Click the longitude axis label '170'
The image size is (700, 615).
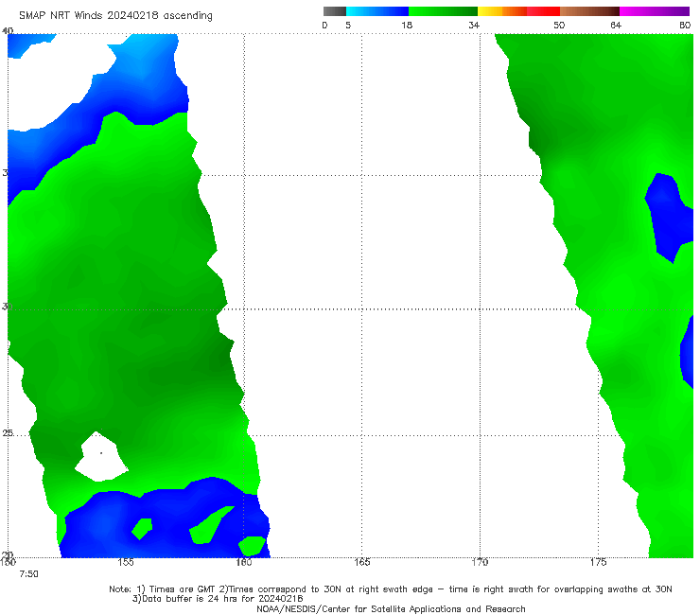480,562
